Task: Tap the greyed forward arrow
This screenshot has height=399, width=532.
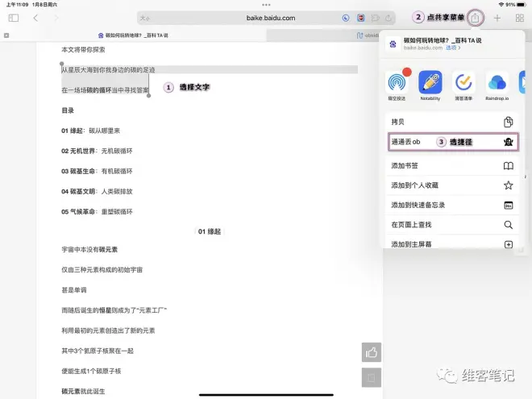Action: click(56, 18)
